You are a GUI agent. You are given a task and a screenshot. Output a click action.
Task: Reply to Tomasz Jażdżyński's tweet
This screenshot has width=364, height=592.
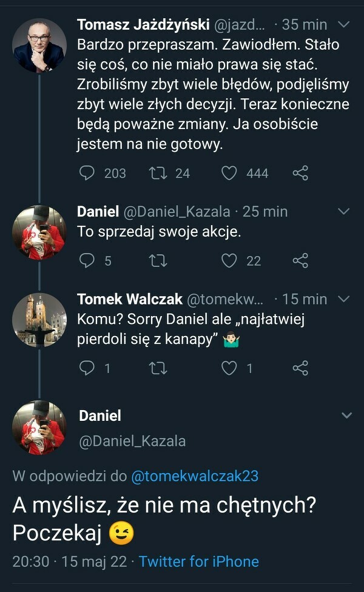(x=88, y=173)
